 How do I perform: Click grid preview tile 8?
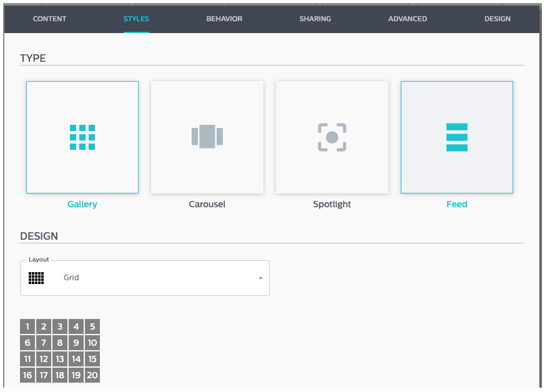60,343
